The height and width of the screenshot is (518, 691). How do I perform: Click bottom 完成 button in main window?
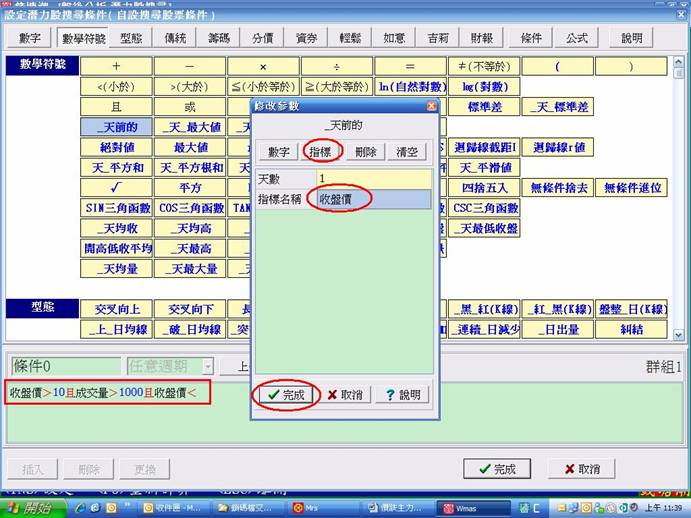tap(497, 468)
